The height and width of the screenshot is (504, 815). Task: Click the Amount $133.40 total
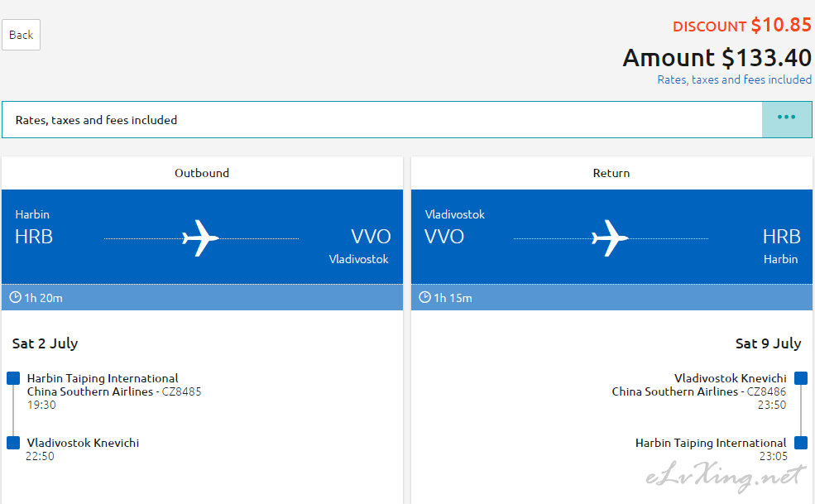717,57
